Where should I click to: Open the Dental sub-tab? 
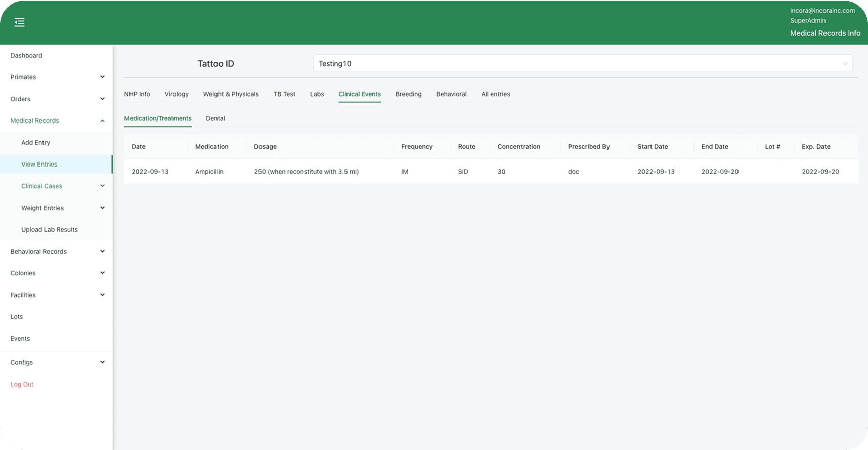tap(215, 118)
